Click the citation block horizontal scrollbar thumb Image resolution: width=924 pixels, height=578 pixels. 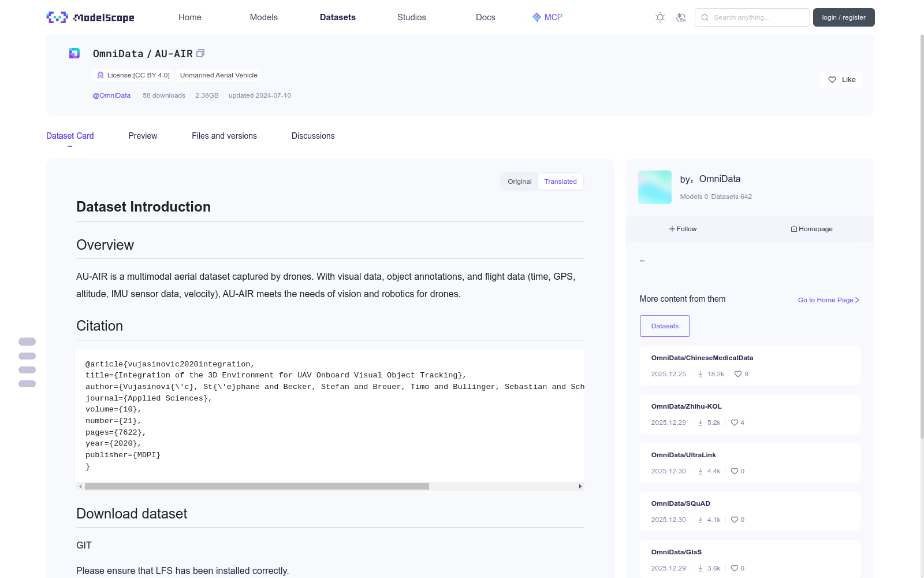257,487
